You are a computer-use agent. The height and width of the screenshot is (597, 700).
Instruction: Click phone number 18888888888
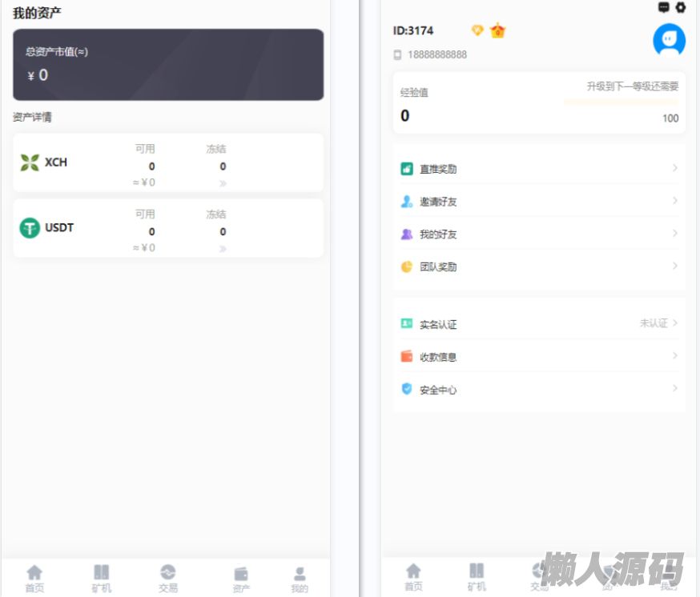(437, 55)
